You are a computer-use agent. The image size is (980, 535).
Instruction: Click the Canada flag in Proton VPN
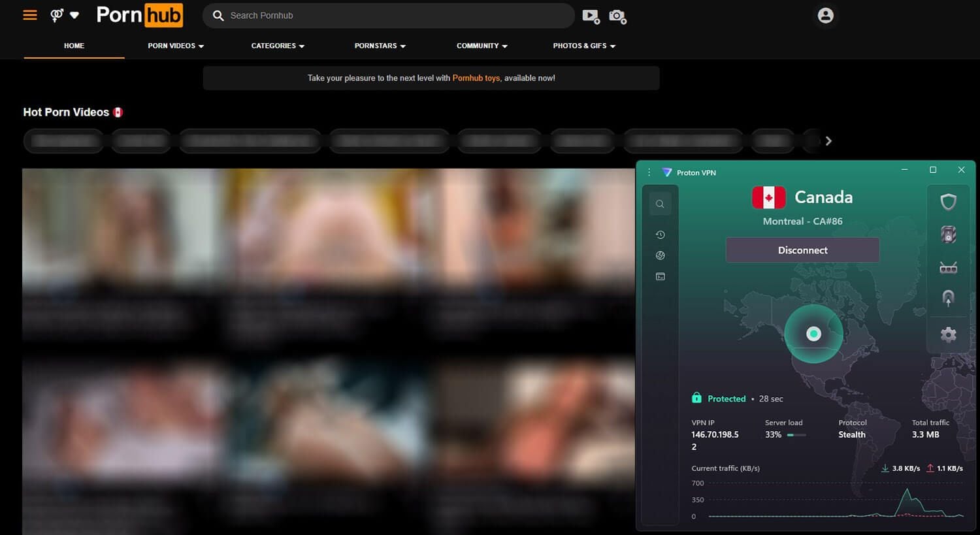769,197
